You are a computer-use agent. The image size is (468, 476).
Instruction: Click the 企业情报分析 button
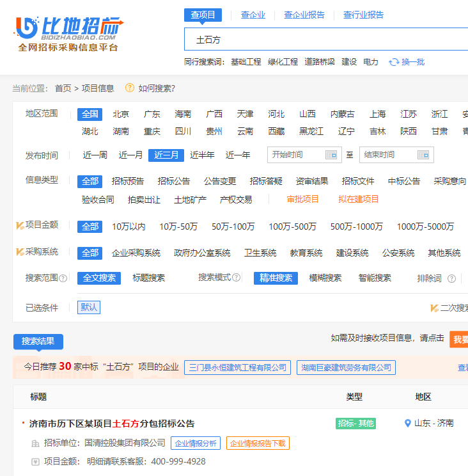tap(196, 443)
